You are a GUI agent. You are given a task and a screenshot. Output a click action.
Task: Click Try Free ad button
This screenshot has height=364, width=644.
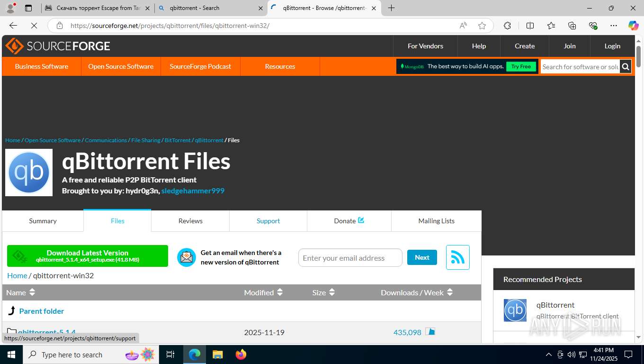coord(521,66)
